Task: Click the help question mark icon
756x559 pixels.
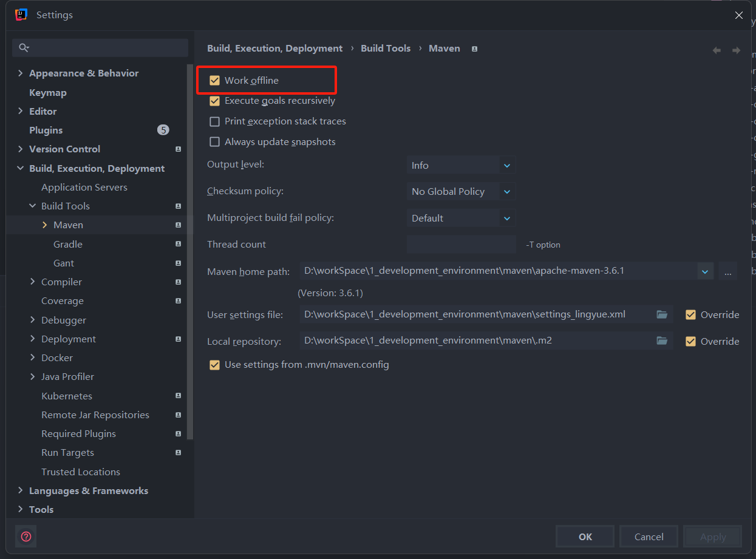Action: coord(26,537)
